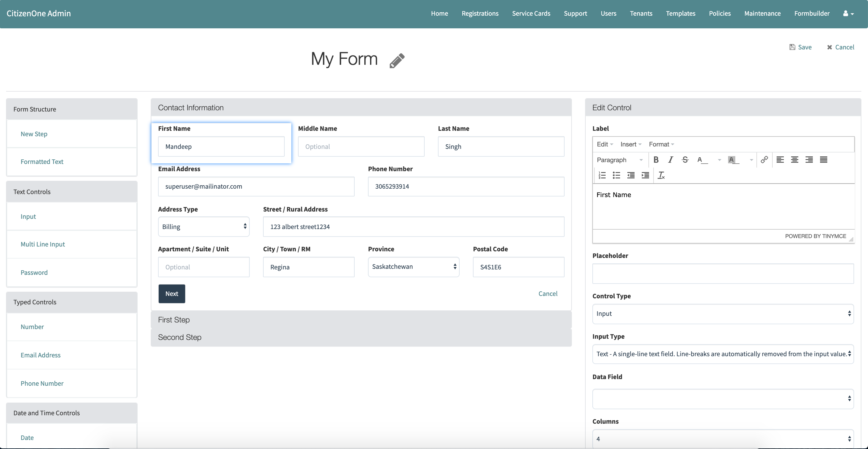Align label text right
The width and height of the screenshot is (868, 449).
coord(809,160)
